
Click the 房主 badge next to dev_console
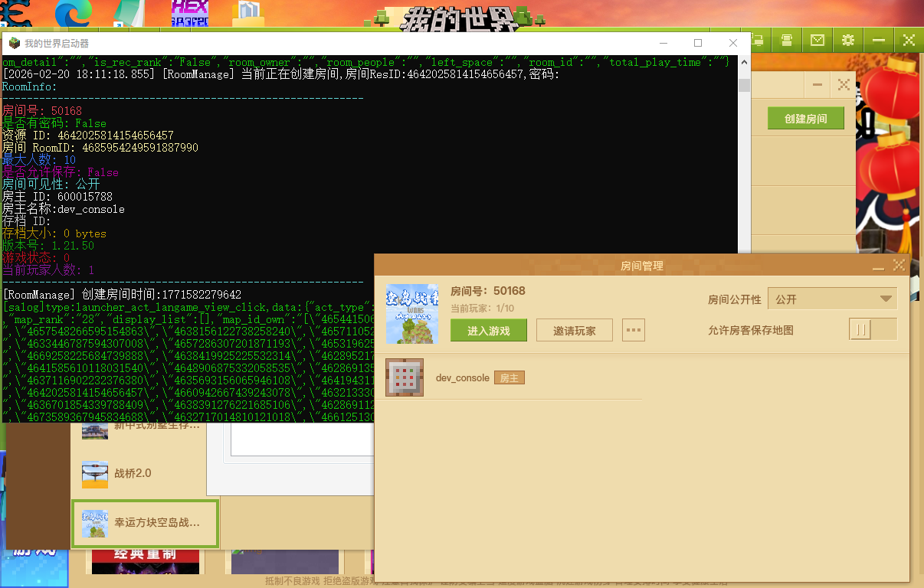pyautogui.click(x=509, y=378)
